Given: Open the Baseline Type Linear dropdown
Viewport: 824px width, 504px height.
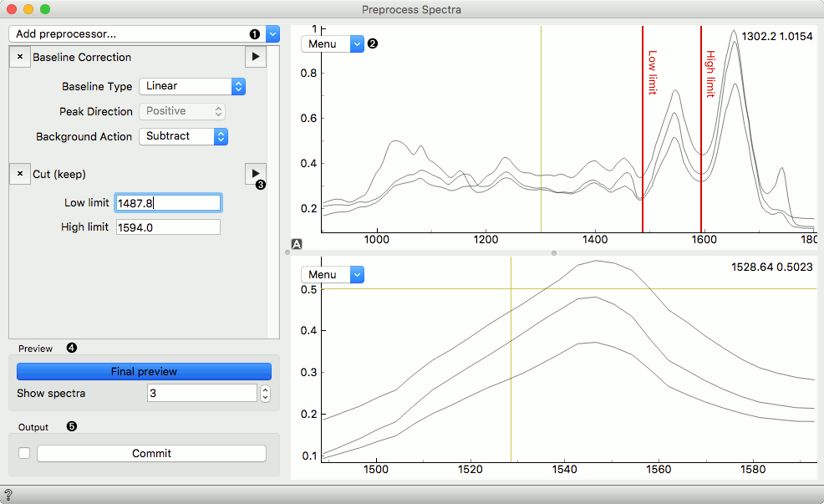Looking at the screenshot, I should 192,86.
